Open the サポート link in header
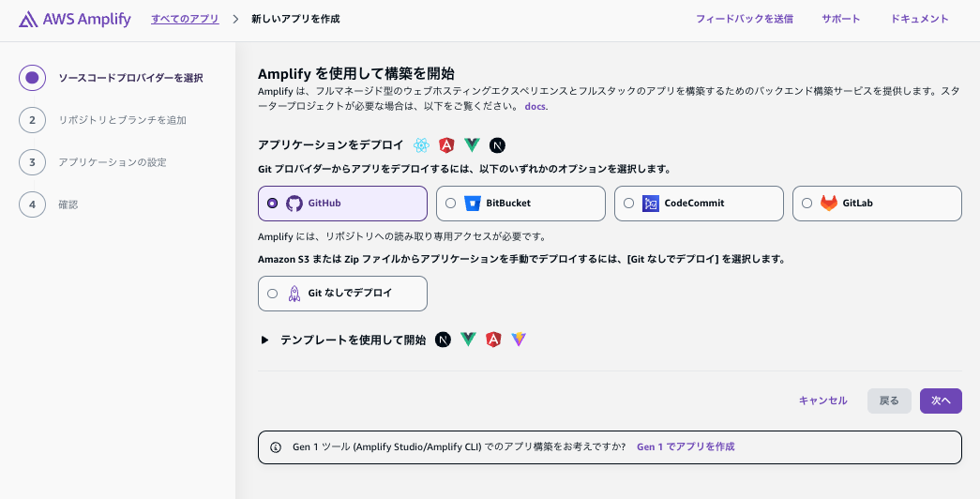Image resolution: width=980 pixels, height=499 pixels. point(840,19)
